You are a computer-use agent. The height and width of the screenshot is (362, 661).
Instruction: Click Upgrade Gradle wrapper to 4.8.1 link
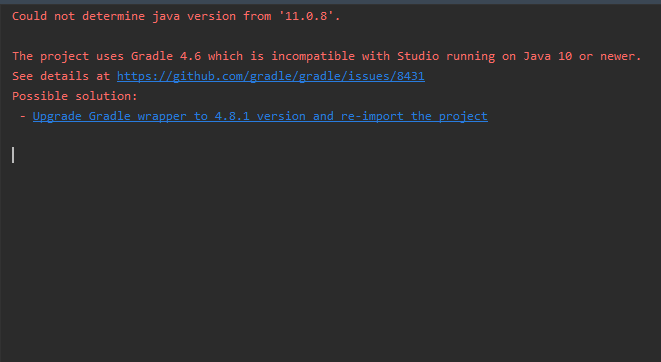tap(260, 116)
